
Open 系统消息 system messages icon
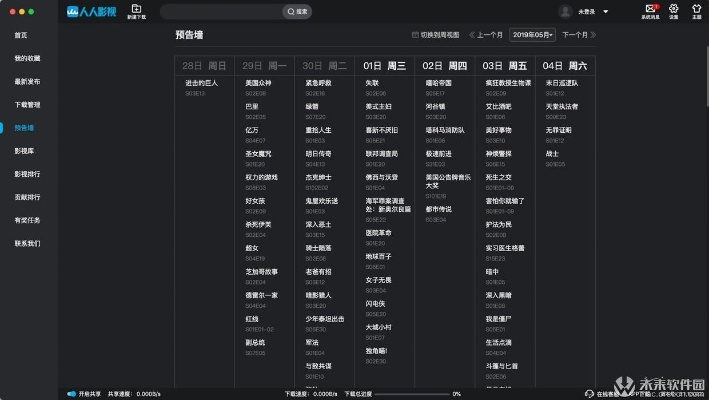coord(650,9)
